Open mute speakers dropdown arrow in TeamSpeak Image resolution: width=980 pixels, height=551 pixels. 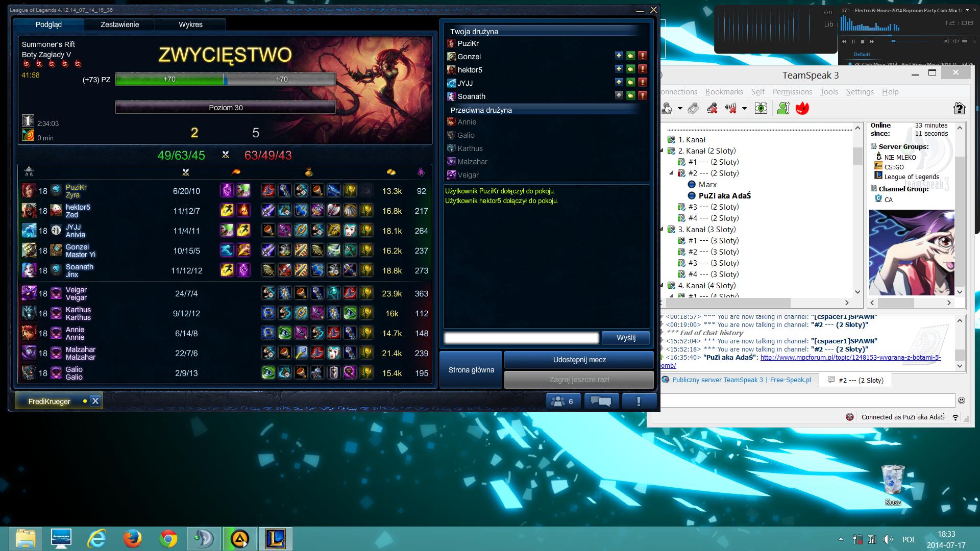pos(744,108)
